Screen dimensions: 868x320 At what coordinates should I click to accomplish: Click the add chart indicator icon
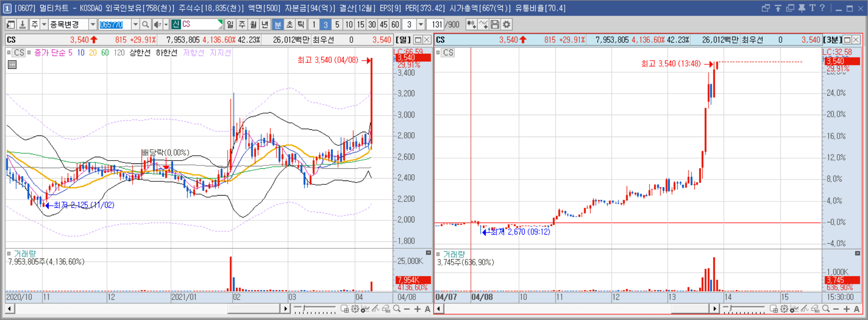pos(471,24)
